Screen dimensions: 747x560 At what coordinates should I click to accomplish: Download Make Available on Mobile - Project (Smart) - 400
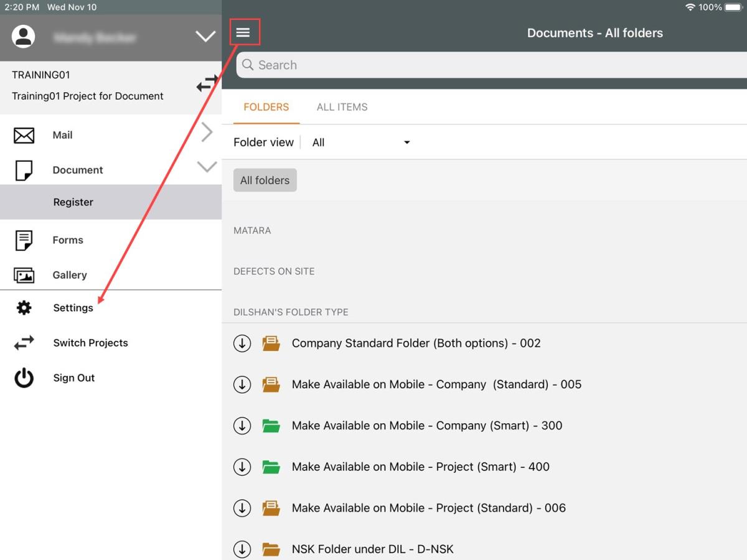[242, 467]
